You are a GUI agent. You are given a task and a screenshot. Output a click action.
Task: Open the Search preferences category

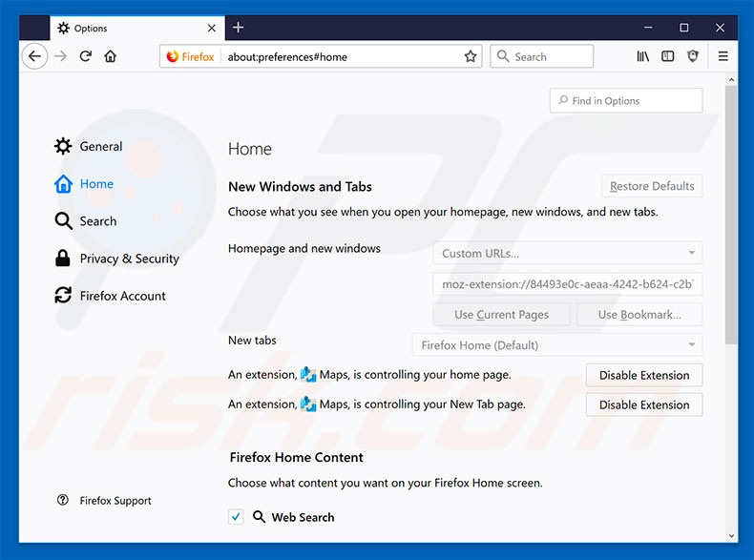86,221
